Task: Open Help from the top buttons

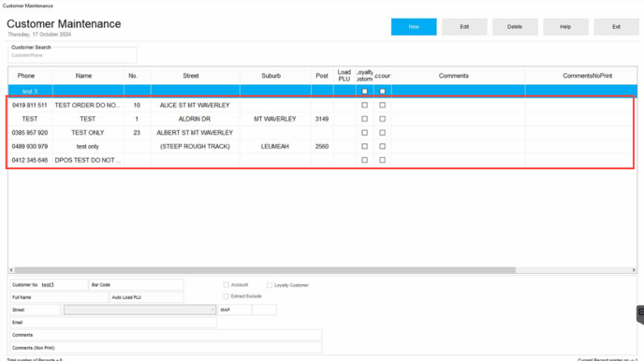Action: point(565,27)
